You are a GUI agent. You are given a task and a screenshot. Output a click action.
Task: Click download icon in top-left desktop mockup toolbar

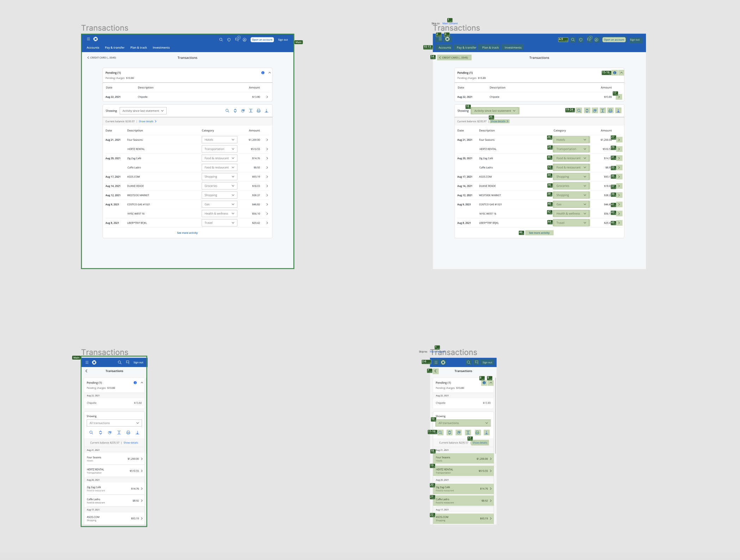pos(266,111)
